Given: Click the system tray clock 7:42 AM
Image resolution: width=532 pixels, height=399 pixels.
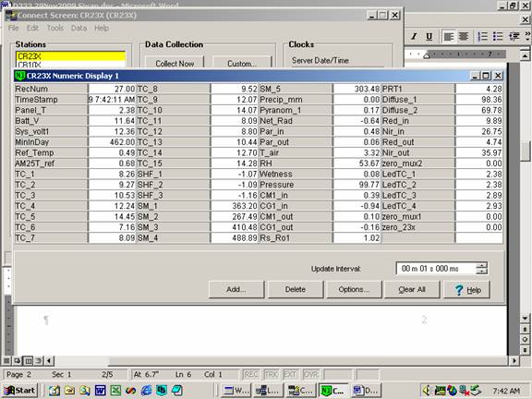Looking at the screenshot, I should pyautogui.click(x=506, y=391).
